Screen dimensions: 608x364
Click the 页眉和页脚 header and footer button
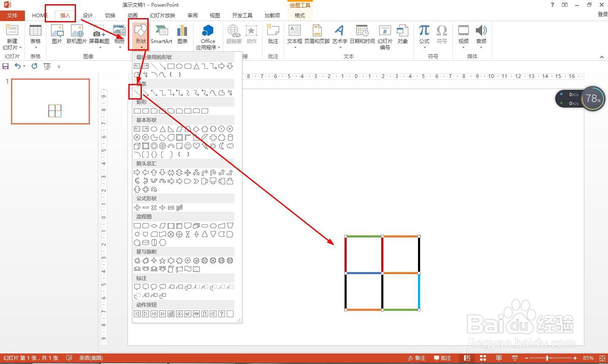click(x=317, y=34)
